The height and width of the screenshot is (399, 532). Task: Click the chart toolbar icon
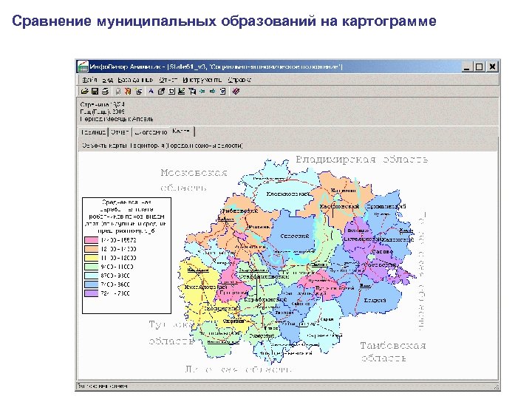pos(182,92)
